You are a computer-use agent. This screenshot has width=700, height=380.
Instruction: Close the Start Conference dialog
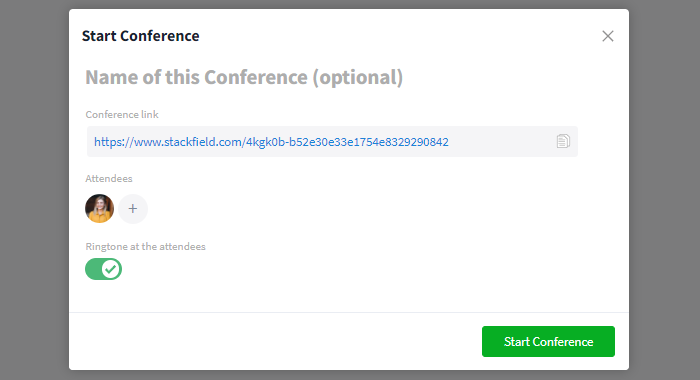pos(608,36)
